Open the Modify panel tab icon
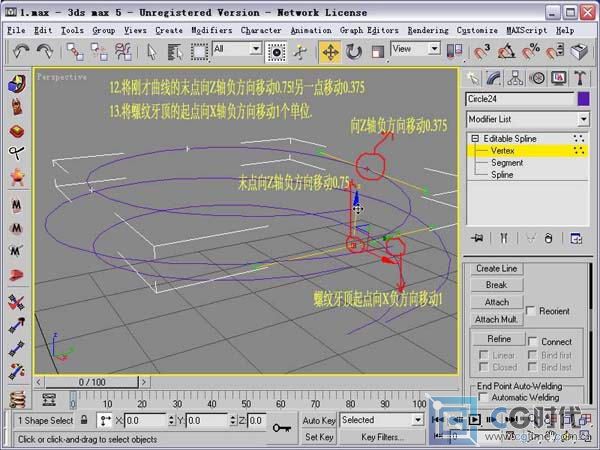Viewport: 600px width, 450px height. tap(494, 78)
